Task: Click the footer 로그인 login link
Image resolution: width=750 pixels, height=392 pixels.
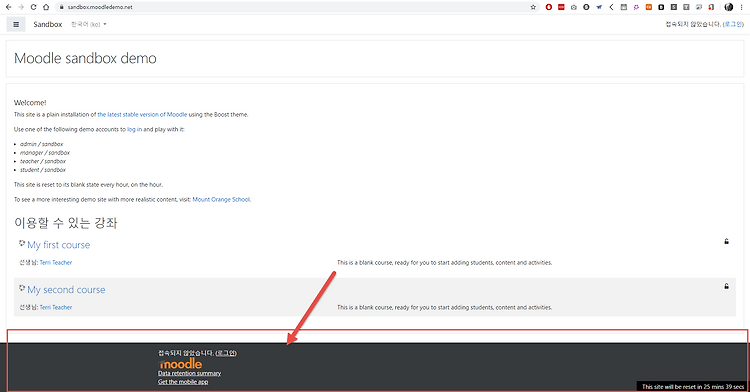Action: pos(226,353)
